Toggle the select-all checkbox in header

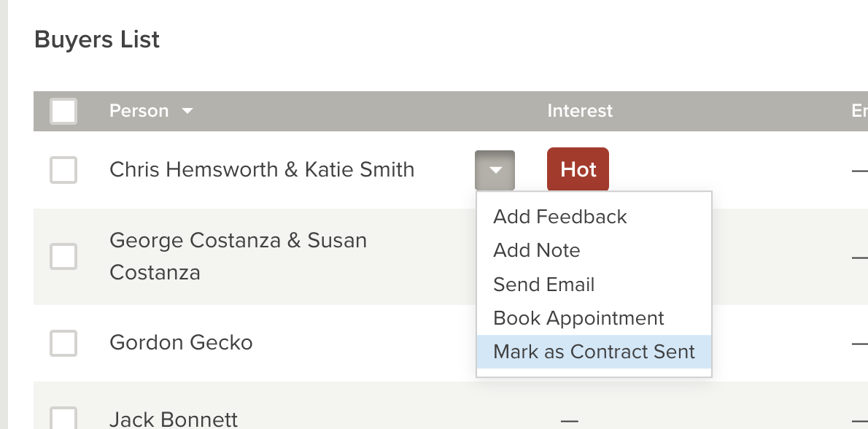[63, 112]
